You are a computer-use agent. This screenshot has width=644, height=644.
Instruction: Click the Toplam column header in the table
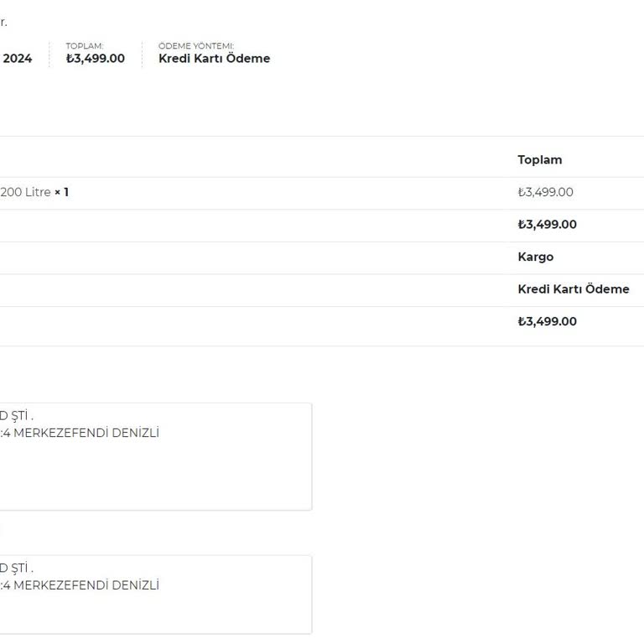coord(540,160)
